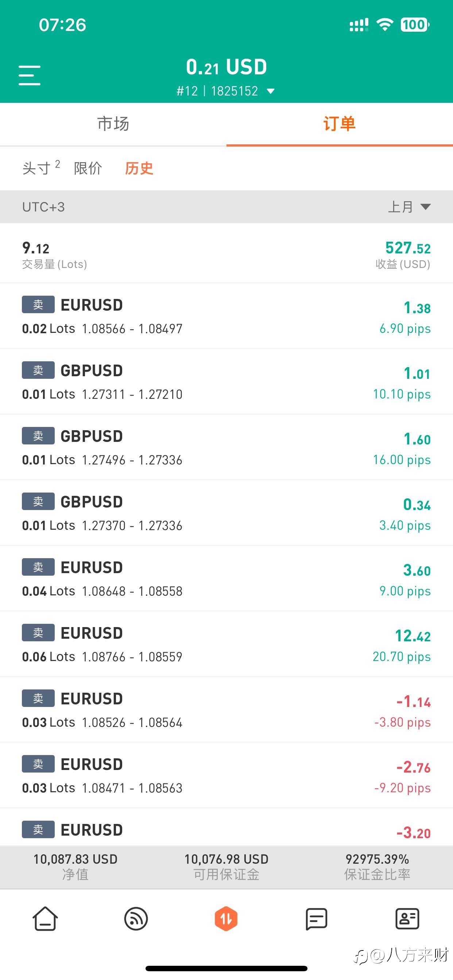Open the GBPUSD trade with 10.10 pips
The height and width of the screenshot is (980, 453).
[x=226, y=382]
